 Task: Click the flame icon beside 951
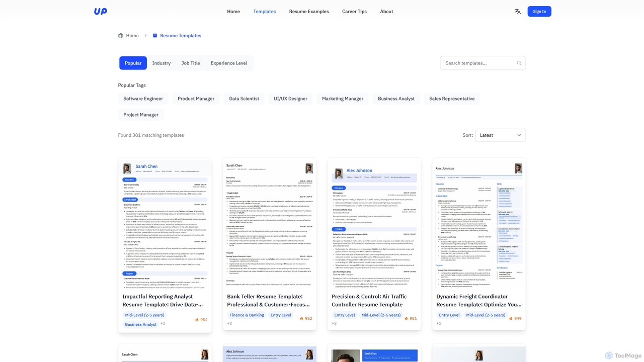(x=407, y=318)
